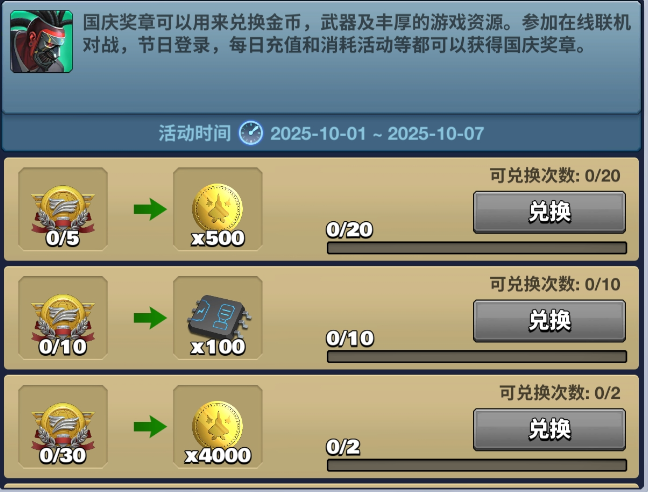Redeem 4000 coins with 兑换 button

549,430
